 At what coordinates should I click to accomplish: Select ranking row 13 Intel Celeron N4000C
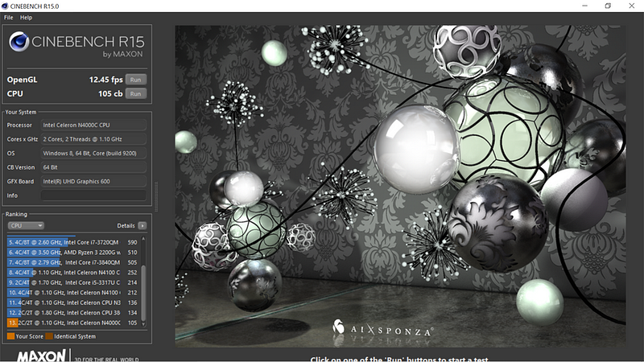[x=73, y=323]
